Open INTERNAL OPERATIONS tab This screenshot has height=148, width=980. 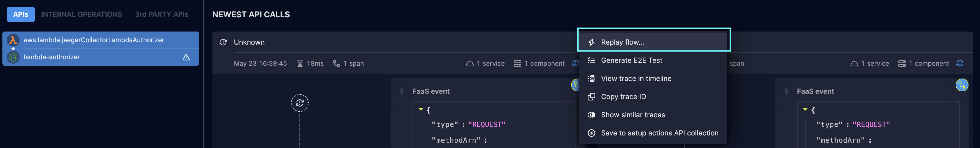[x=81, y=14]
